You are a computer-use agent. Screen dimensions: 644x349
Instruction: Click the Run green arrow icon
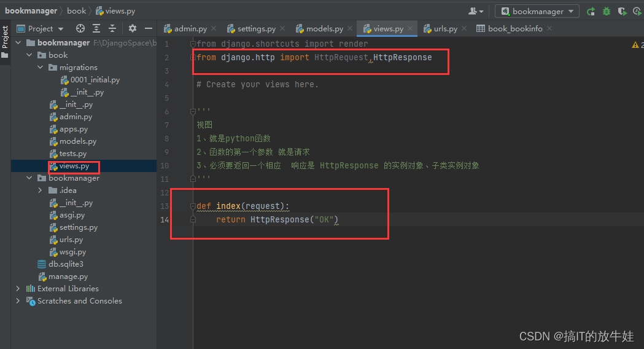(591, 12)
